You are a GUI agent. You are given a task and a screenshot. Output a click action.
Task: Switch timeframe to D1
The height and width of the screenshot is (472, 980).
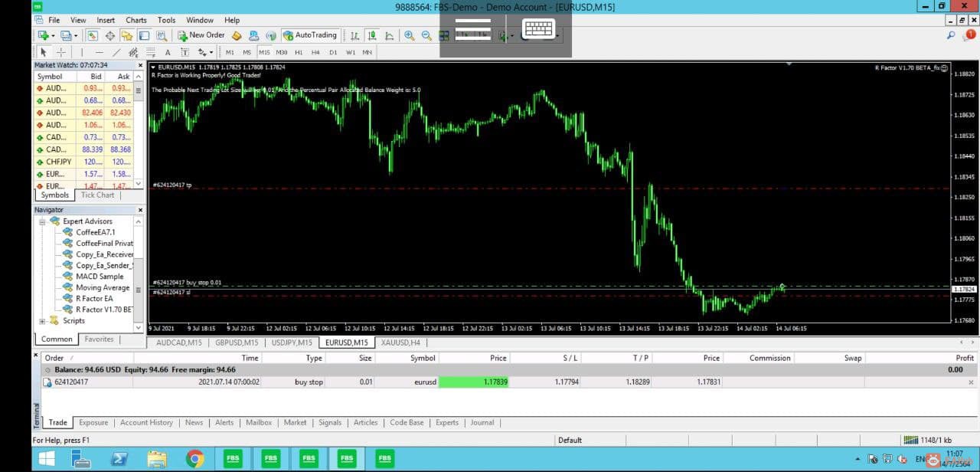(x=333, y=52)
